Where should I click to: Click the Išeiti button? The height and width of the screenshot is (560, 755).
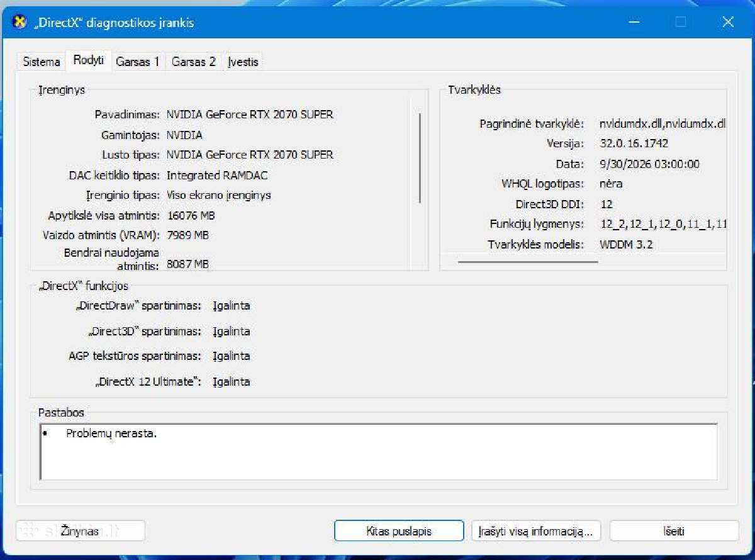coord(674,531)
